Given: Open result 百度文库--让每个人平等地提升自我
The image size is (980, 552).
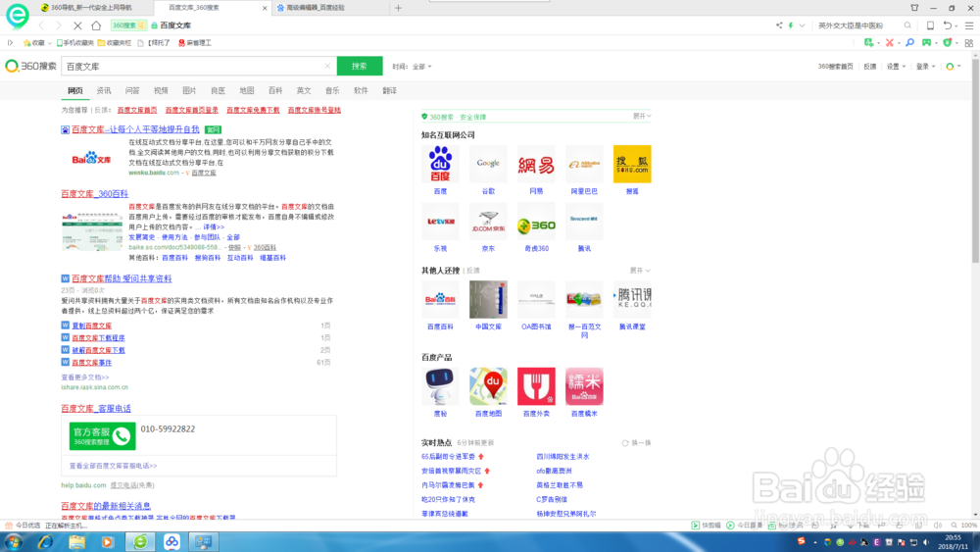Looking at the screenshot, I should tap(135, 129).
